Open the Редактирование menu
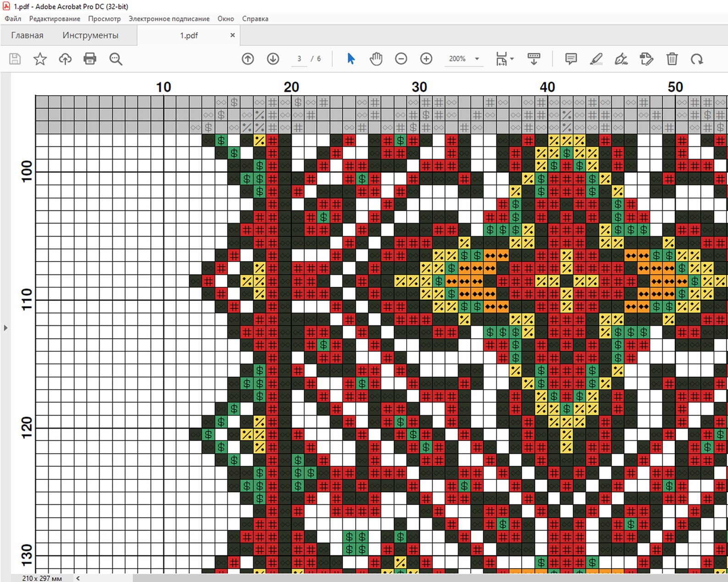Screen dimensions: 728x582 tap(55, 19)
